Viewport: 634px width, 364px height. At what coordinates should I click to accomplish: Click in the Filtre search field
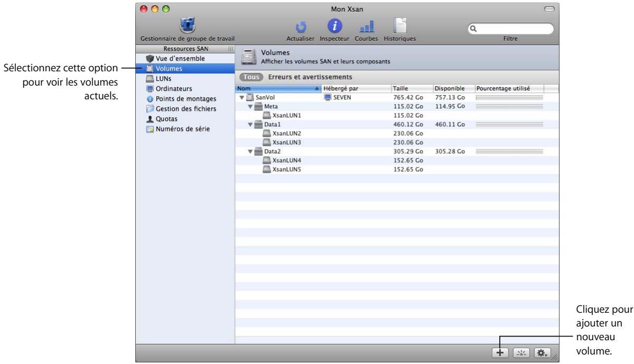[510, 29]
